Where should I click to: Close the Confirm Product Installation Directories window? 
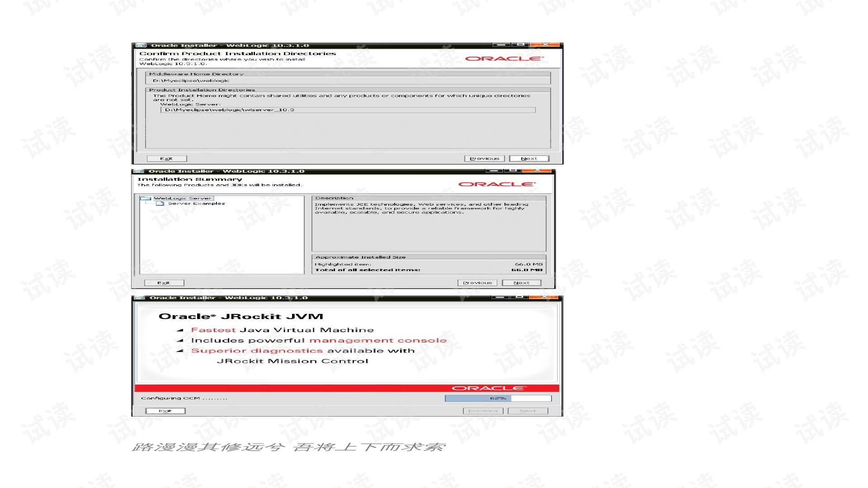click(x=545, y=45)
